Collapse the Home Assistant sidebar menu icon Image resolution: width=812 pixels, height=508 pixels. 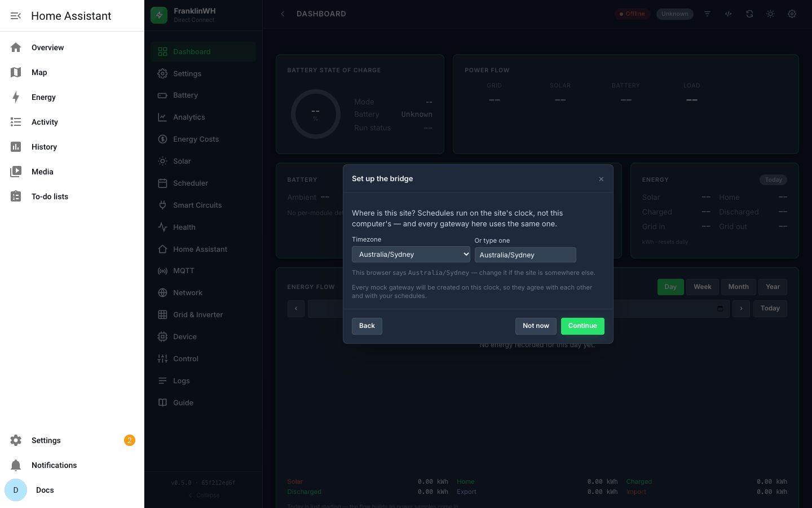click(x=16, y=16)
